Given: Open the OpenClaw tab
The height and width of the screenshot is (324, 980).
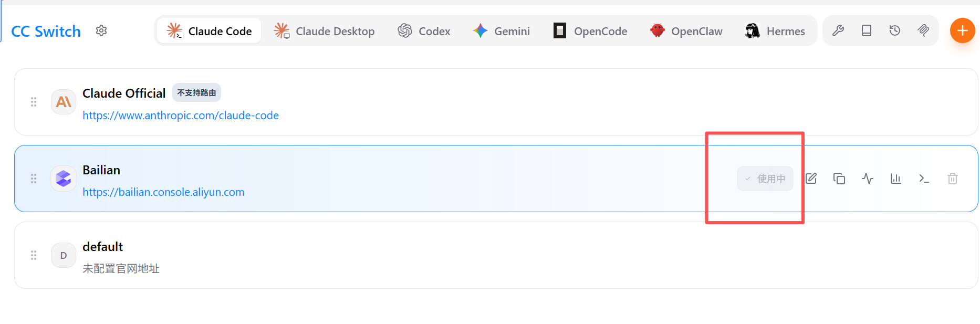Looking at the screenshot, I should pyautogui.click(x=686, y=31).
